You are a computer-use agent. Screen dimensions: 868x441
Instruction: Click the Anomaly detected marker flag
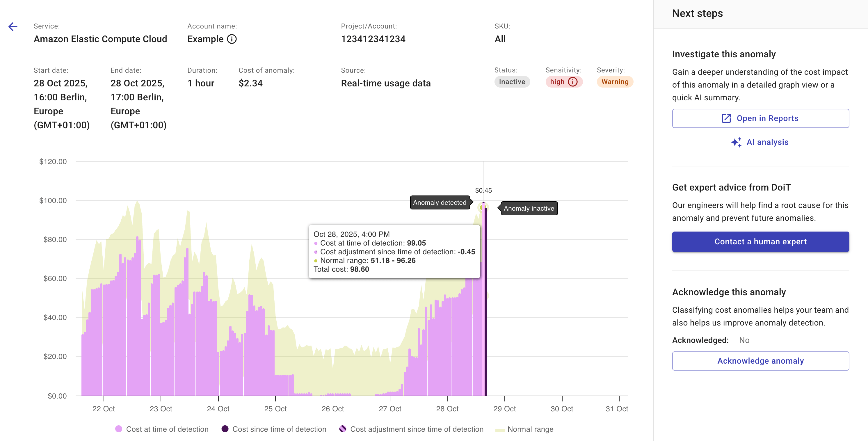[x=440, y=202]
